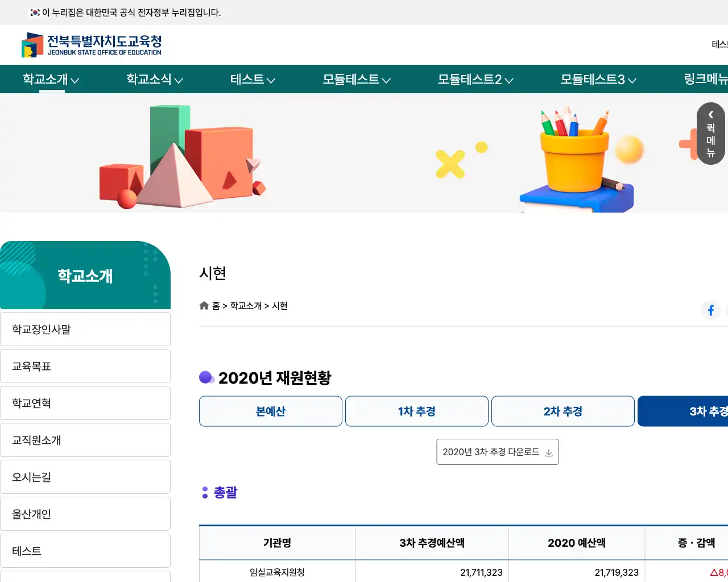Viewport: 728px width, 582px height.
Task: Select the 2차 추경 tab
Action: click(x=563, y=411)
